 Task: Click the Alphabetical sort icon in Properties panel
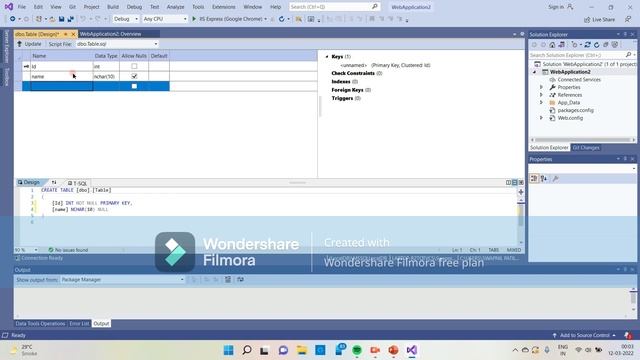pyautogui.click(x=544, y=178)
